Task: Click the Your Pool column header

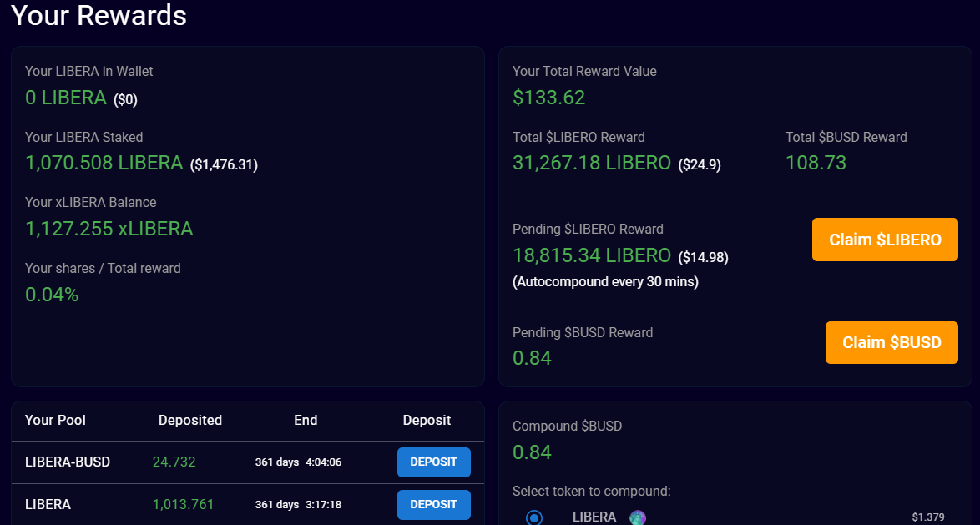Action: point(55,420)
